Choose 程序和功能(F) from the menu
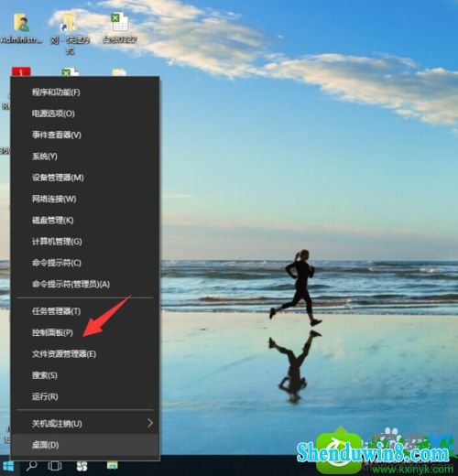 [x=85, y=92]
